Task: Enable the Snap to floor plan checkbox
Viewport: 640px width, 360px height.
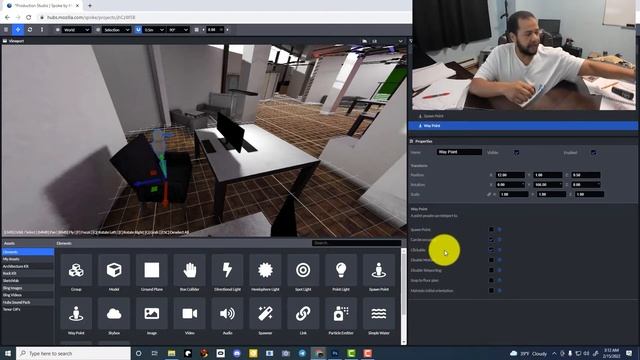Action: 491,280
